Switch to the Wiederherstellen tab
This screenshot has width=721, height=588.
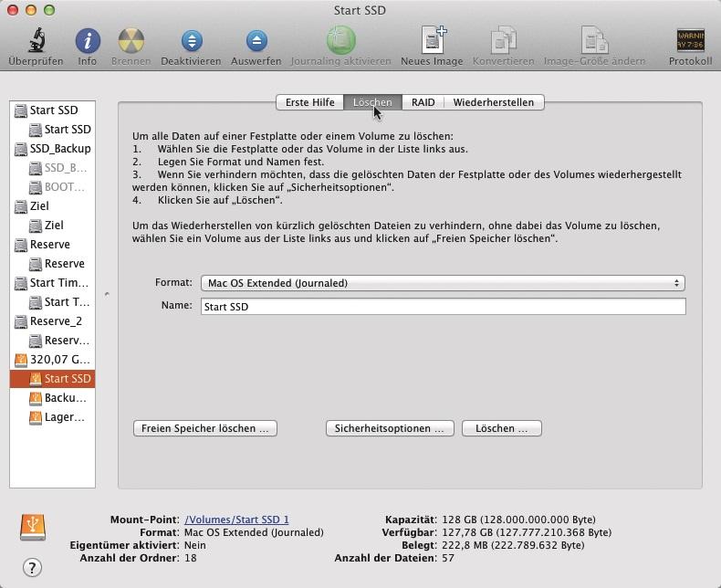point(494,102)
